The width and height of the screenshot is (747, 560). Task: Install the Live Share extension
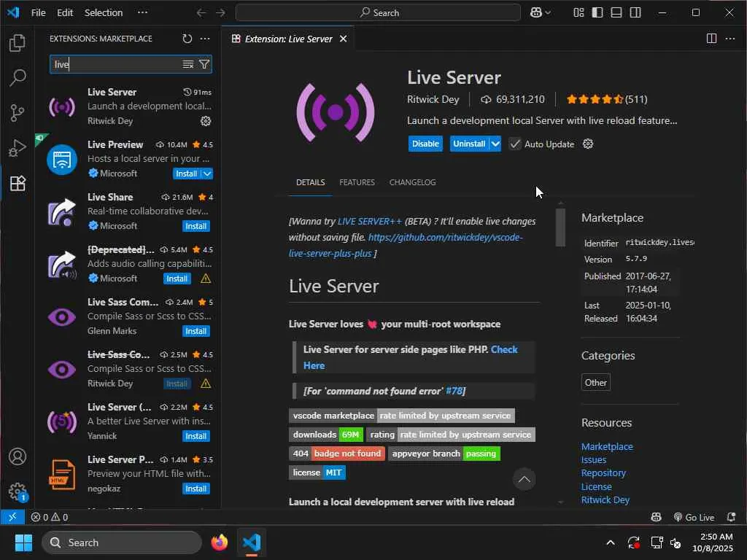pyautogui.click(x=196, y=226)
